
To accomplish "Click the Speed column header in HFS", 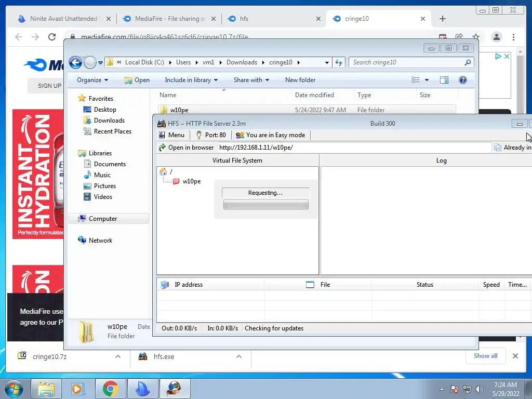I will pos(491,285).
